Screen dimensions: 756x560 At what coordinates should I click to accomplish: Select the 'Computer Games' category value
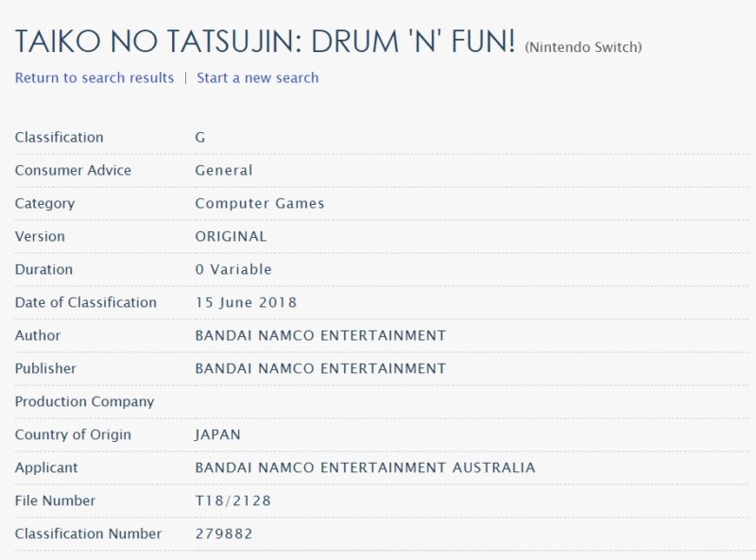click(259, 203)
